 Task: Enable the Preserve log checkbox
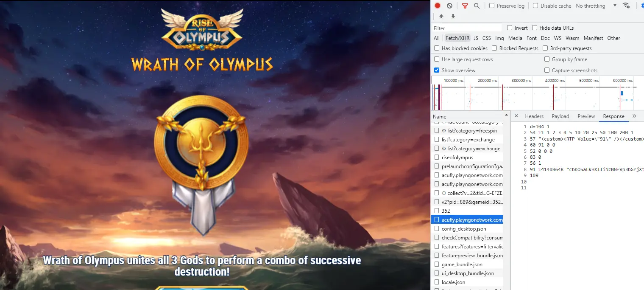pos(492,6)
